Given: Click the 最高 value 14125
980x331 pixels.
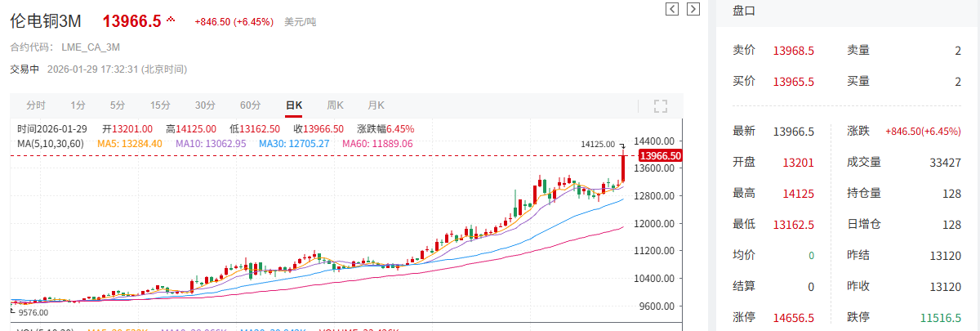Looking at the screenshot, I should click(798, 194).
